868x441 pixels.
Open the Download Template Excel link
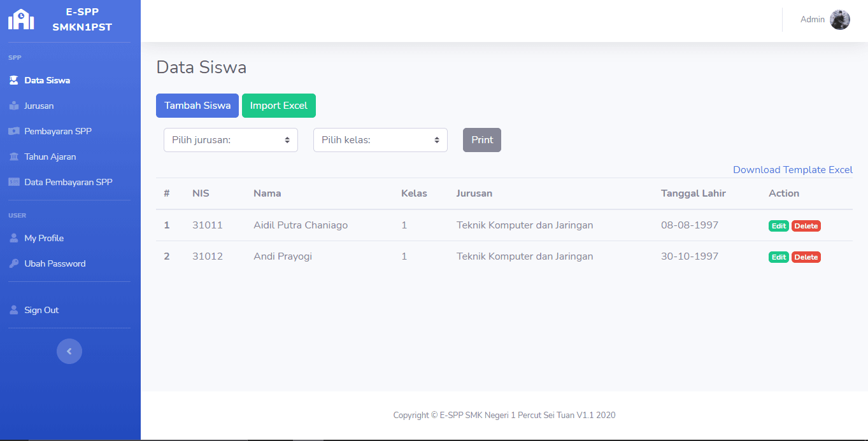[x=792, y=169]
